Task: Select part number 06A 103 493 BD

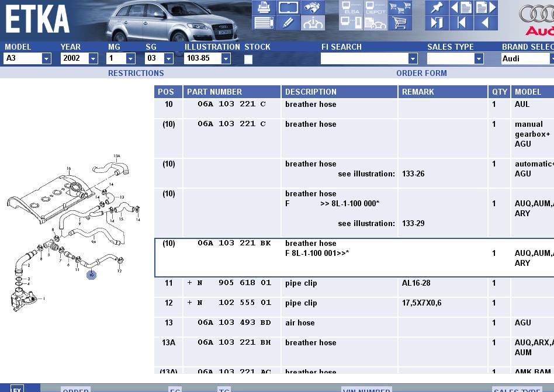Action: click(234, 322)
